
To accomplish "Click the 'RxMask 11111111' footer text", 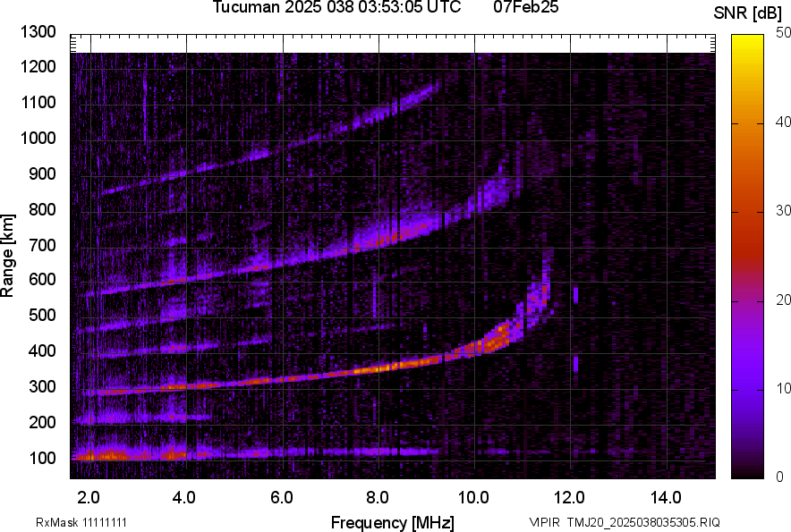I will click(x=81, y=522).
